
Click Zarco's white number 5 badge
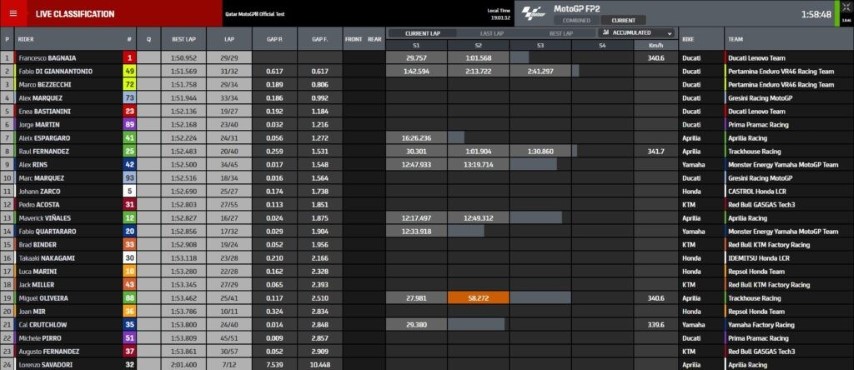130,191
